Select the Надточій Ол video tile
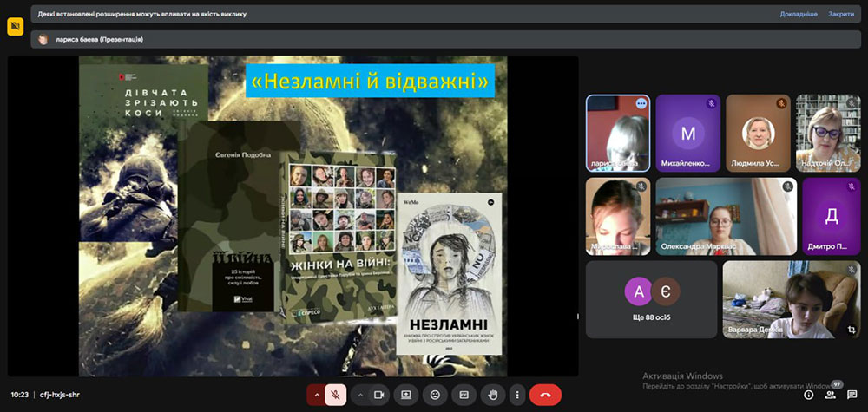Viewport: 868px width, 412px height. [828, 134]
